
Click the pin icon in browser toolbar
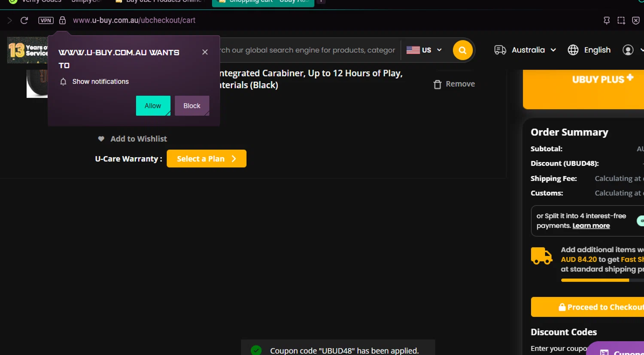tap(607, 20)
